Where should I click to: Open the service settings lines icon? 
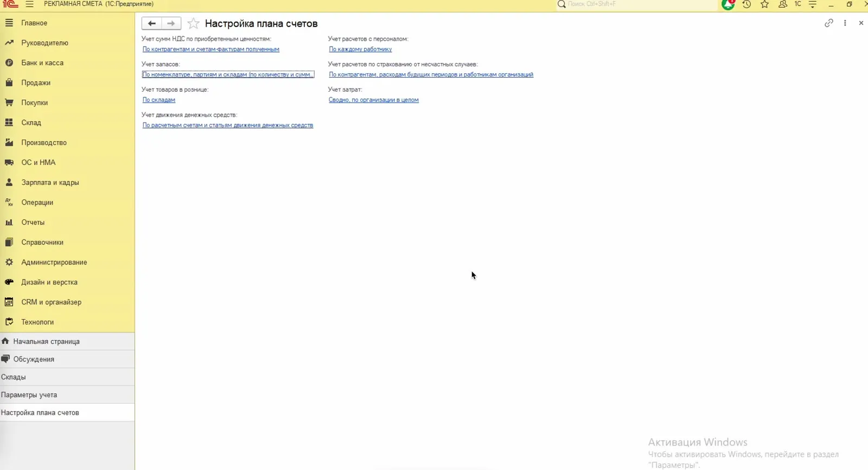(812, 4)
